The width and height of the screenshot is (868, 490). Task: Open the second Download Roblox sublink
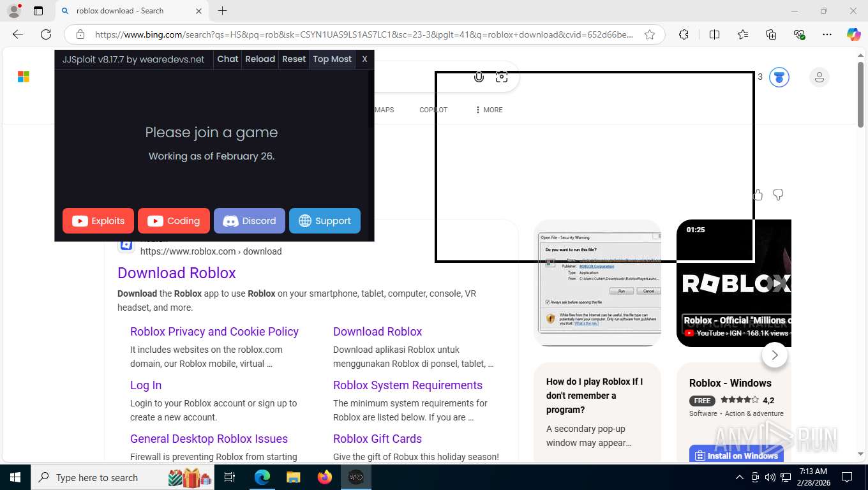pos(377,331)
